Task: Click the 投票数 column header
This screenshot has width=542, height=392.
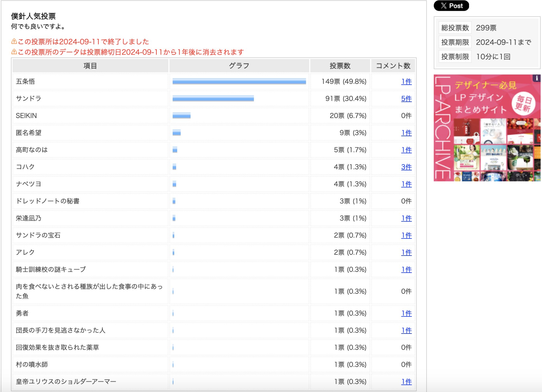Action: 340,66
